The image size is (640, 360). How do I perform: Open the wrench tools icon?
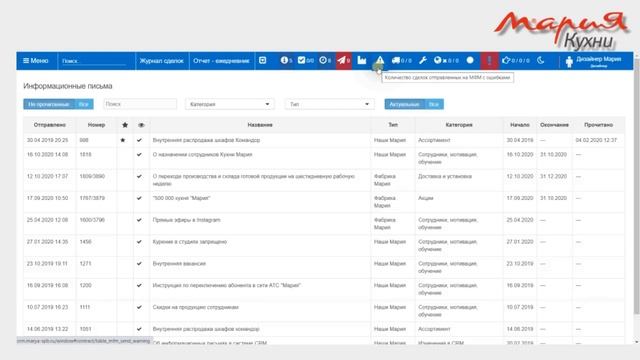coord(423,60)
